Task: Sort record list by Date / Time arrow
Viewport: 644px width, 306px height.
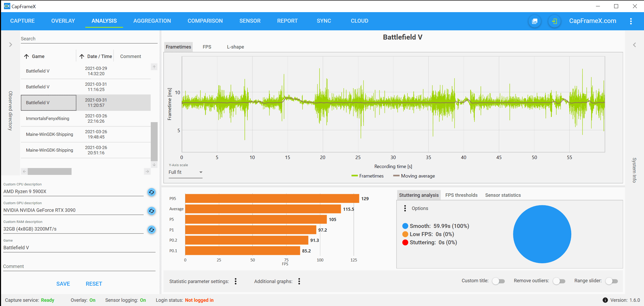Action: pos(82,56)
